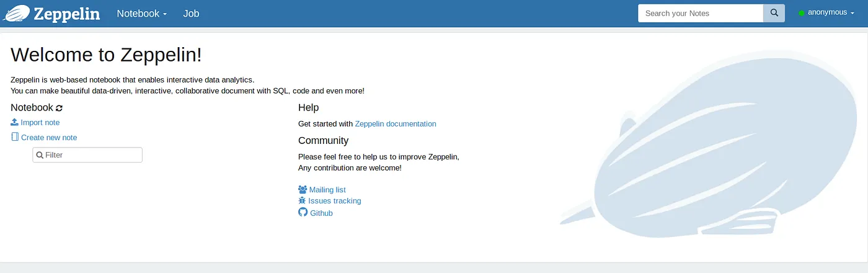Open the Issues tracking link
This screenshot has height=273, width=868.
tap(335, 201)
